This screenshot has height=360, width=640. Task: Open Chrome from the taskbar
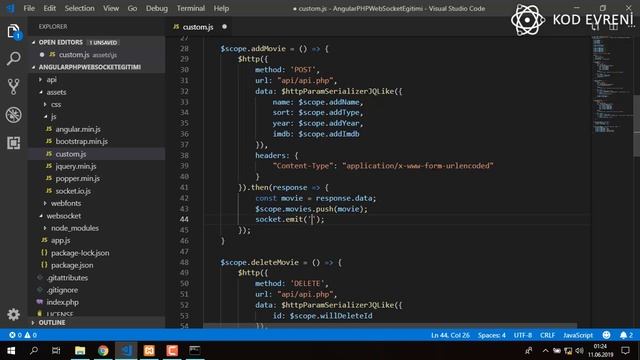click(x=103, y=351)
